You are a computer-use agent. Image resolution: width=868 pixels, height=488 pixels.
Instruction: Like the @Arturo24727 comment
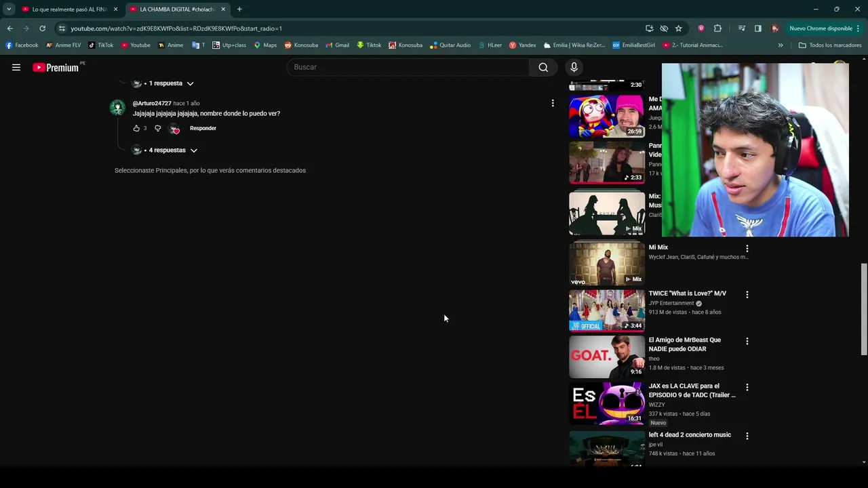136,128
